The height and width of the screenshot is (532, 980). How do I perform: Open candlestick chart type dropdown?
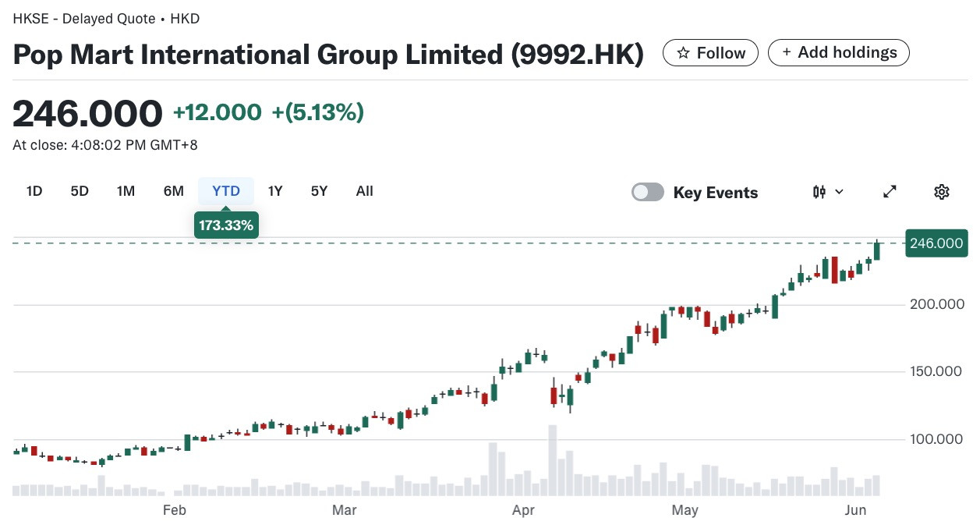click(828, 192)
